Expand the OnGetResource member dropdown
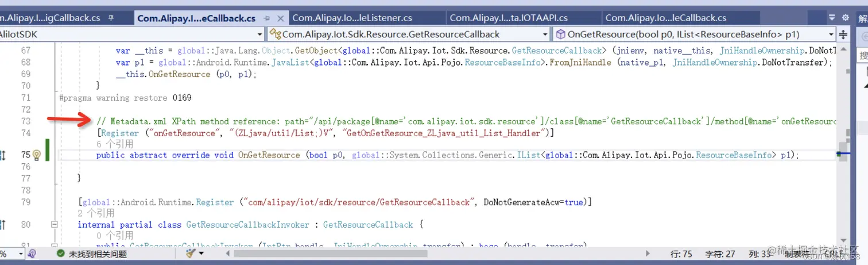The height and width of the screenshot is (265, 868). (x=831, y=34)
